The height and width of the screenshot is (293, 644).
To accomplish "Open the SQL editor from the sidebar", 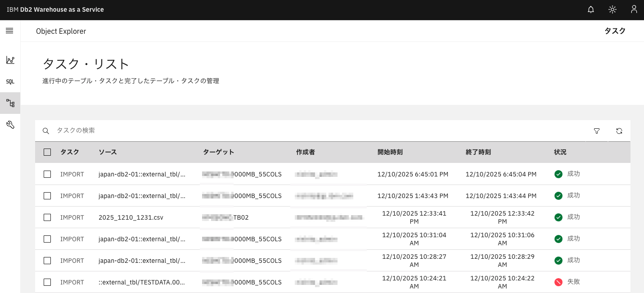I will (x=10, y=81).
